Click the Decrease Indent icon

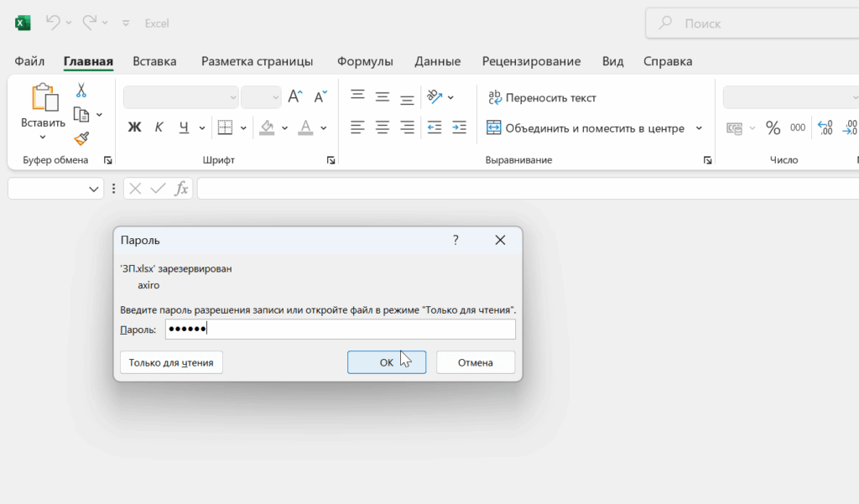(x=435, y=127)
